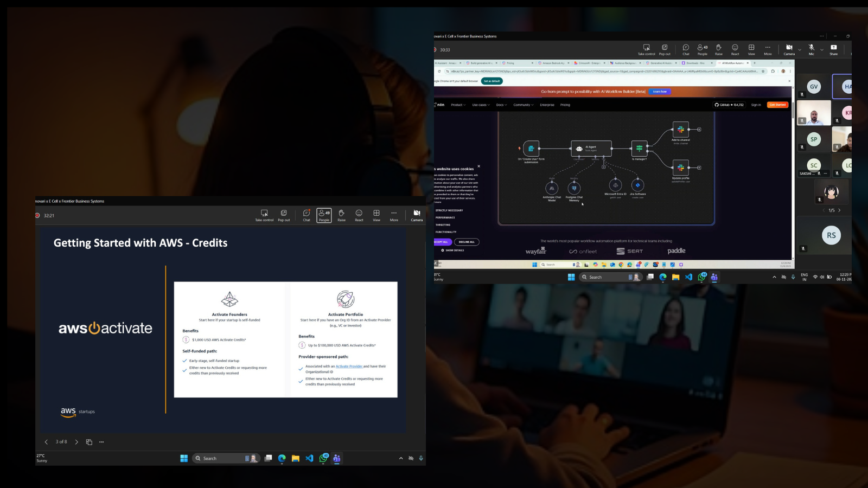Select the Anthropic Chat Model node
This screenshot has width=868, height=488.
552,188
